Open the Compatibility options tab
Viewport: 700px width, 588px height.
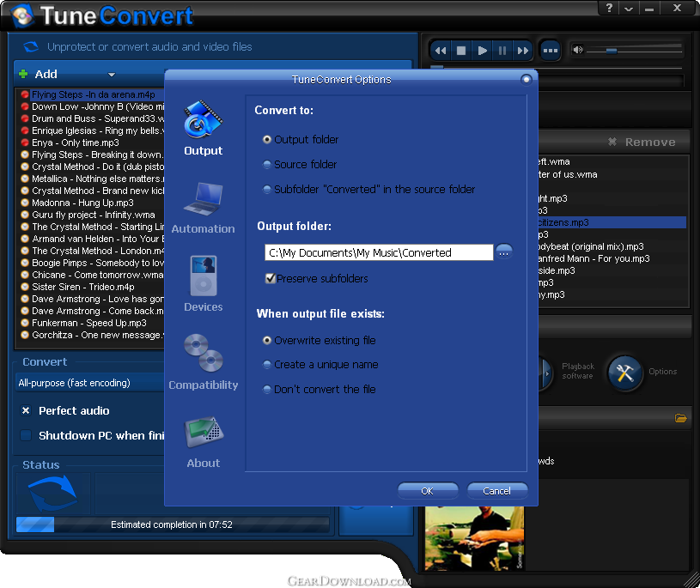(x=203, y=362)
